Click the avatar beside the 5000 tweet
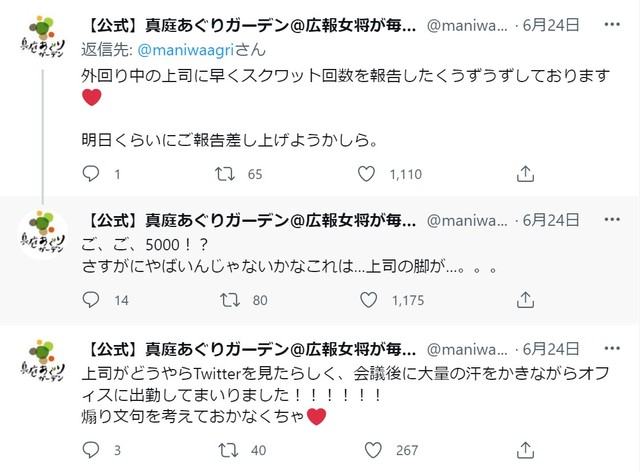The height and width of the screenshot is (472, 640). click(43, 236)
